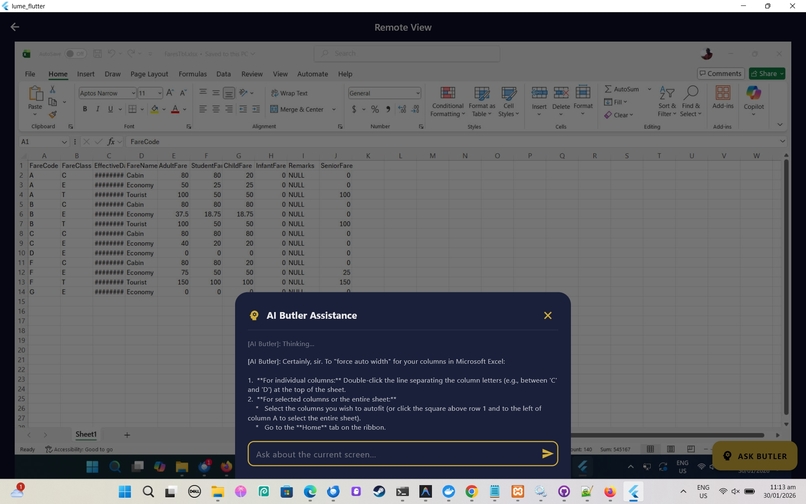
Task: Toggle the AutoSave switch
Action: pyautogui.click(x=76, y=53)
